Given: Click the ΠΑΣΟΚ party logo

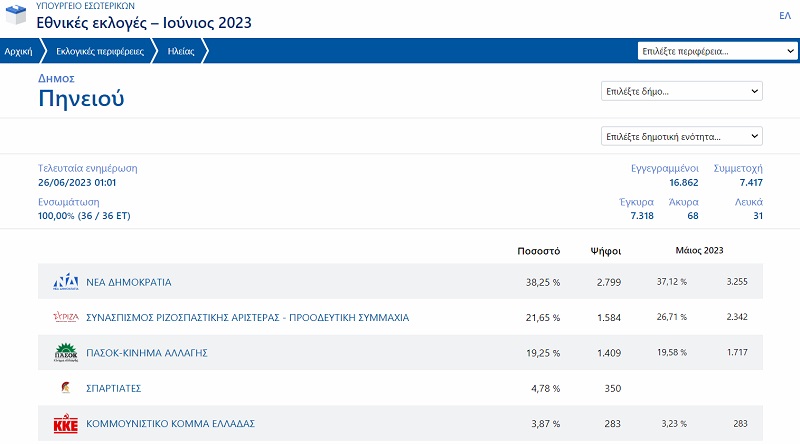Looking at the screenshot, I should [65, 353].
